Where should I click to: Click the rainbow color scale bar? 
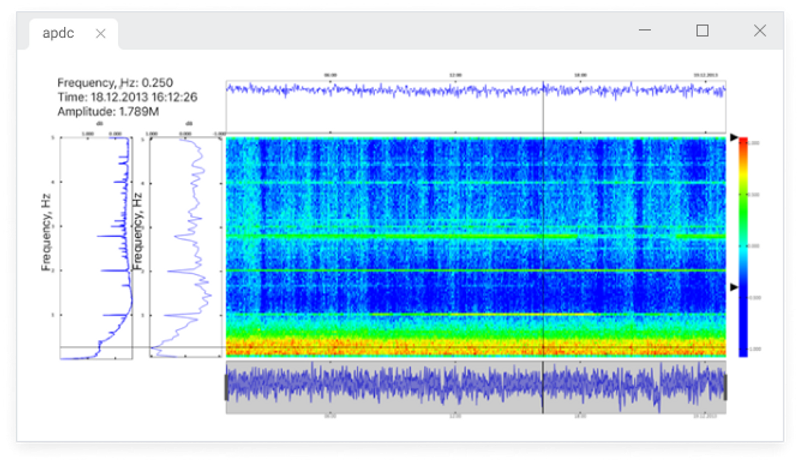point(743,247)
